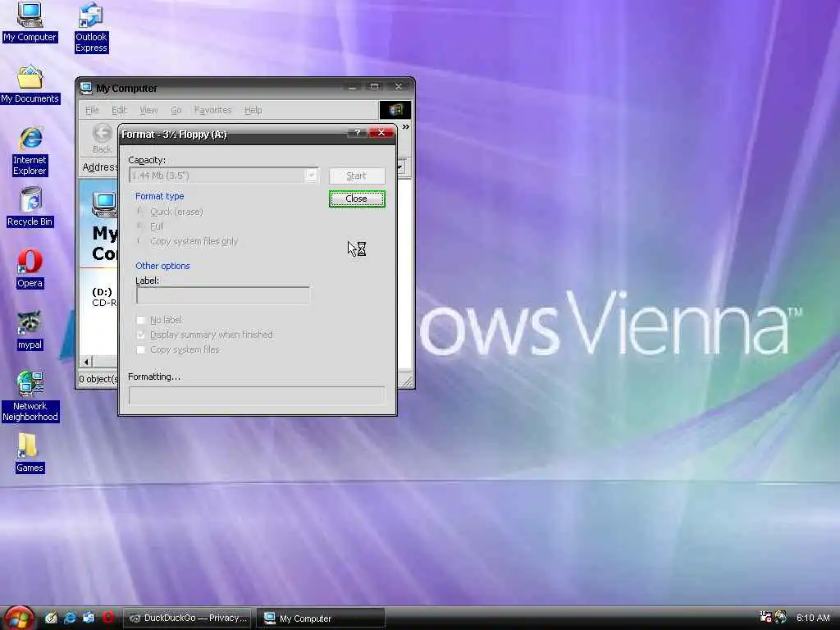Maximize the My Computer window
840x630 pixels.
374,87
